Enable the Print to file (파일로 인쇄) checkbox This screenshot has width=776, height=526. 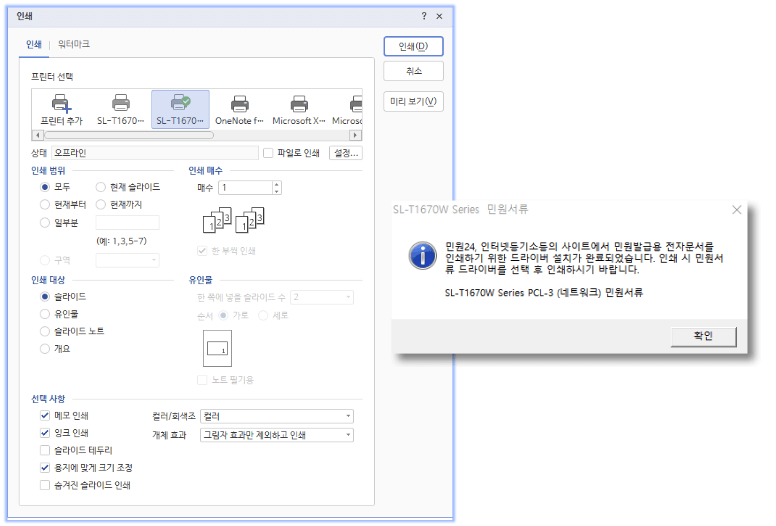coord(268,153)
